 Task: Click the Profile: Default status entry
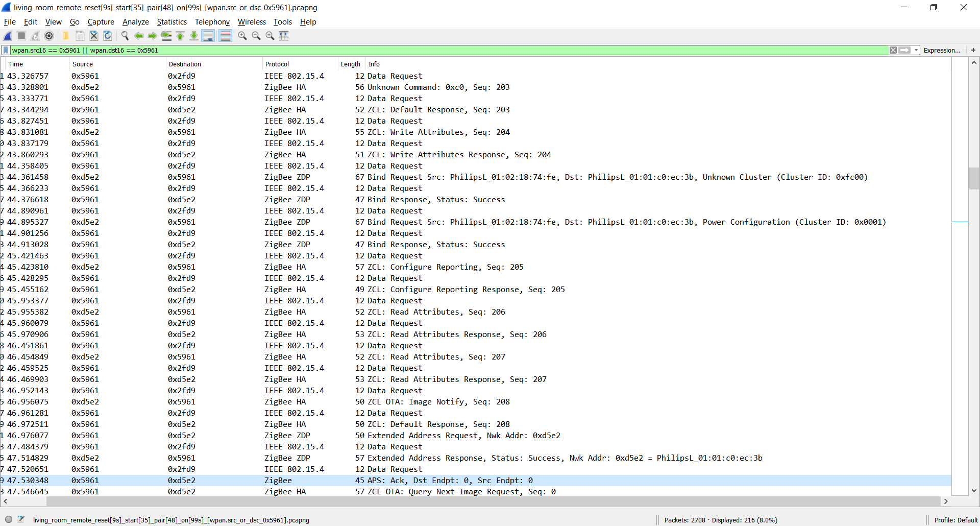[955, 520]
